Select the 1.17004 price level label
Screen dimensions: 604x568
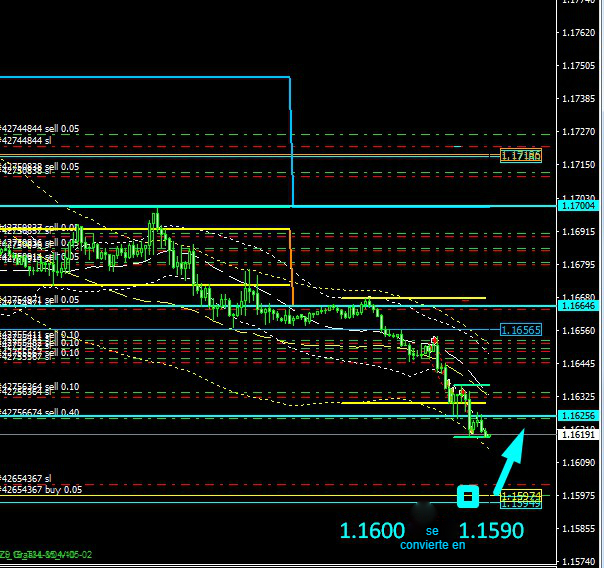pyautogui.click(x=578, y=205)
